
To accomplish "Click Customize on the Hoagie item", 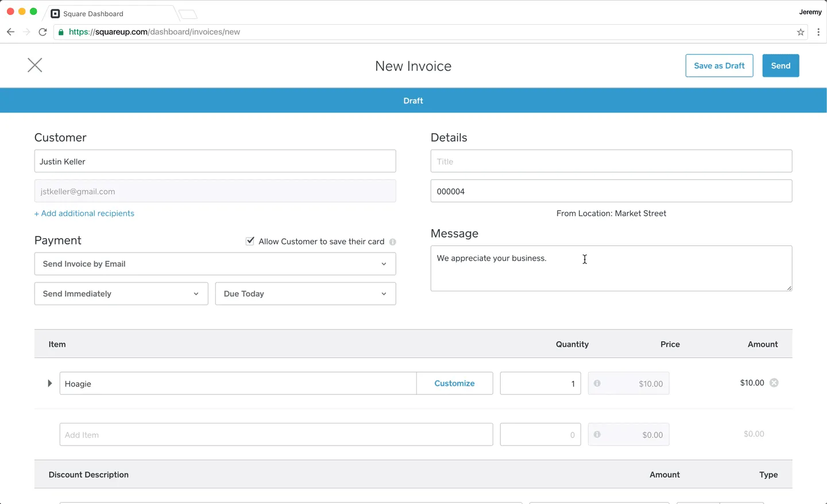I will point(454,383).
